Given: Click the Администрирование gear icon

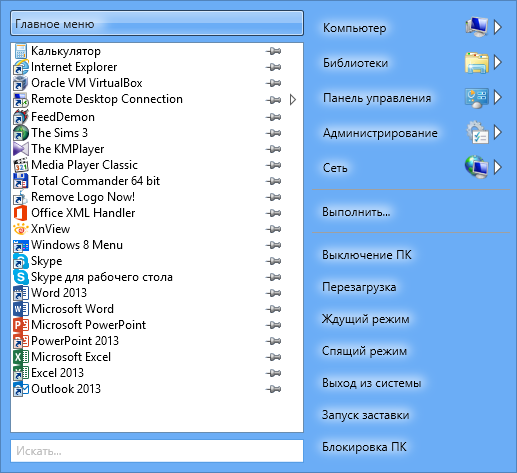Looking at the screenshot, I should 477,133.
